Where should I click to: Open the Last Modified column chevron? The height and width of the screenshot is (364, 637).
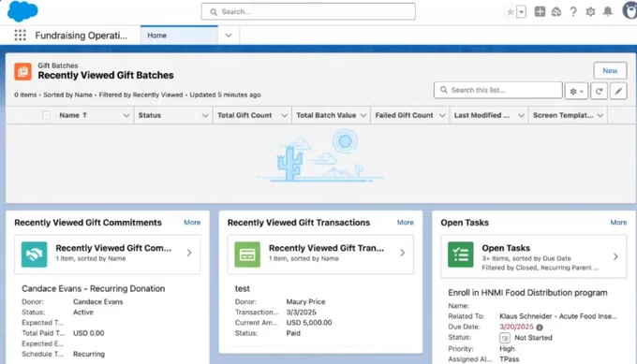pos(521,116)
